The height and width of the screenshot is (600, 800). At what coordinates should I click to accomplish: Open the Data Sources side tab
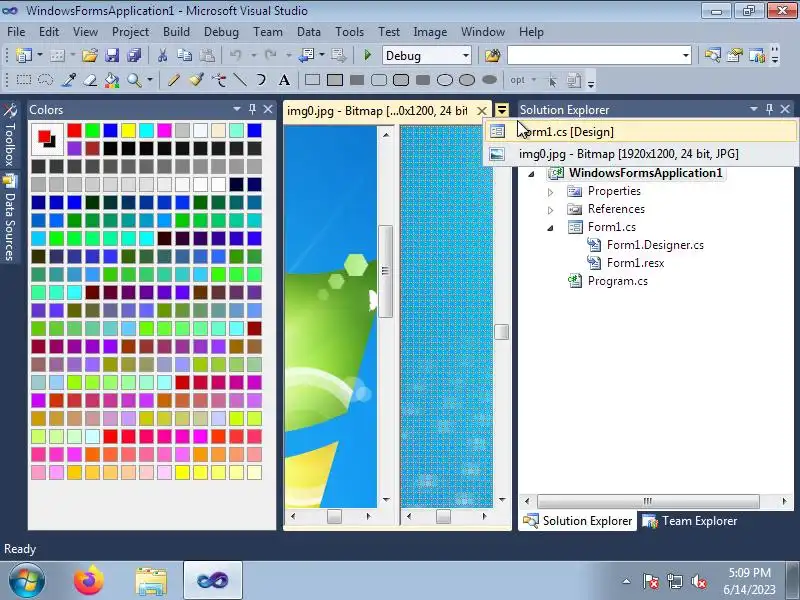[x=9, y=218]
